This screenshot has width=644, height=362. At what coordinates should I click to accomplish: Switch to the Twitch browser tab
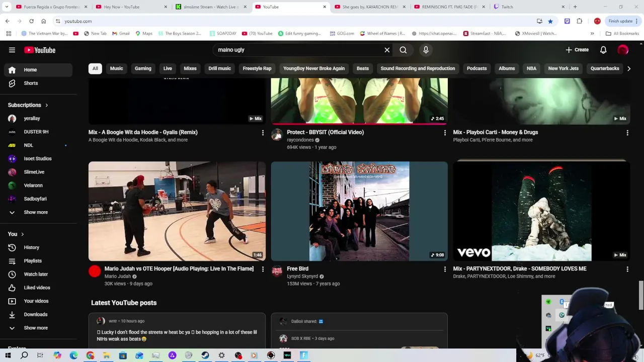[x=528, y=7]
